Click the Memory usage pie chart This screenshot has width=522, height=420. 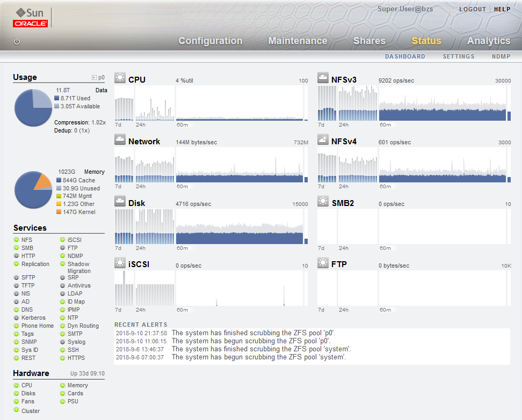(x=33, y=190)
